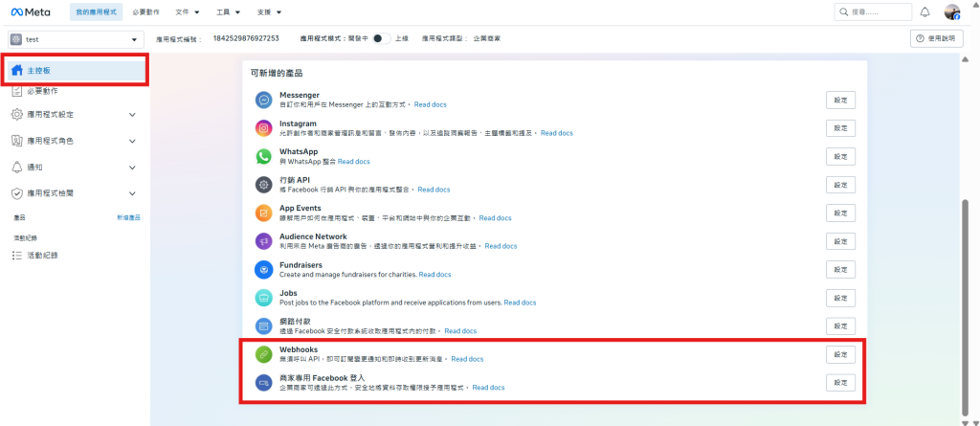Click 設定 button for 行銷 API

point(840,185)
